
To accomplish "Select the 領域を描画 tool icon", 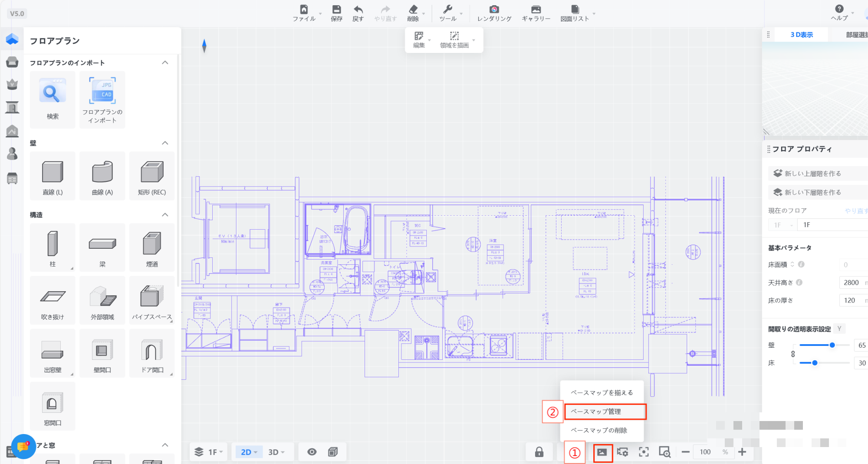I will click(454, 36).
